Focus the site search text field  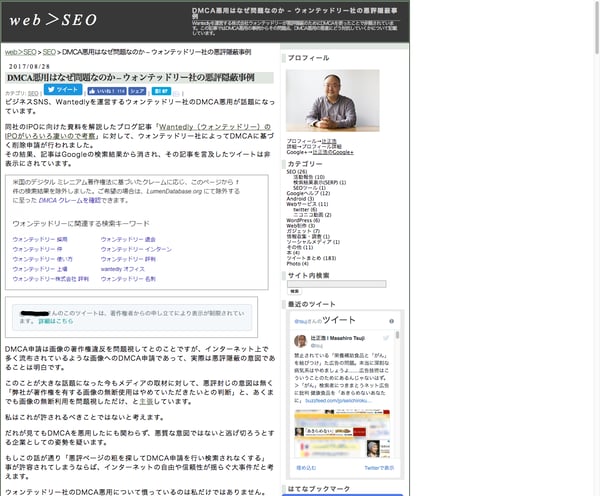[x=337, y=284]
